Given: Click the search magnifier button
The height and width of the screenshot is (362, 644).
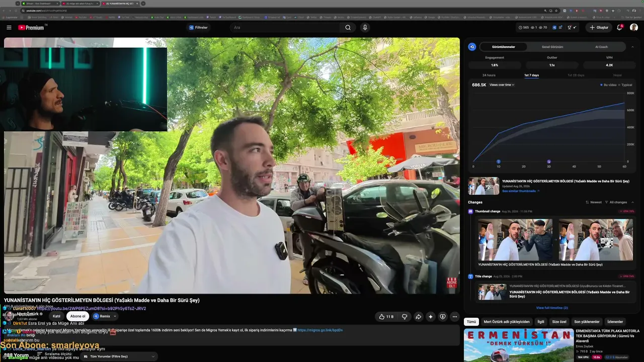Looking at the screenshot, I should pos(348,28).
